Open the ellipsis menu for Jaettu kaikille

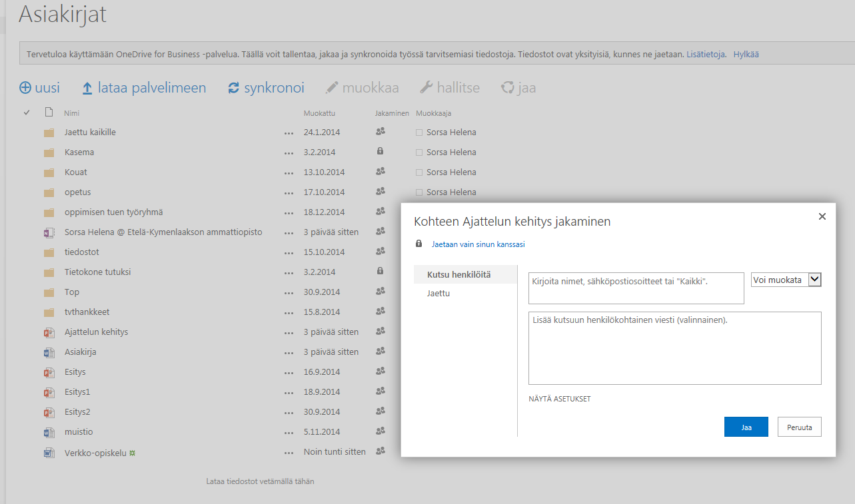(289, 133)
